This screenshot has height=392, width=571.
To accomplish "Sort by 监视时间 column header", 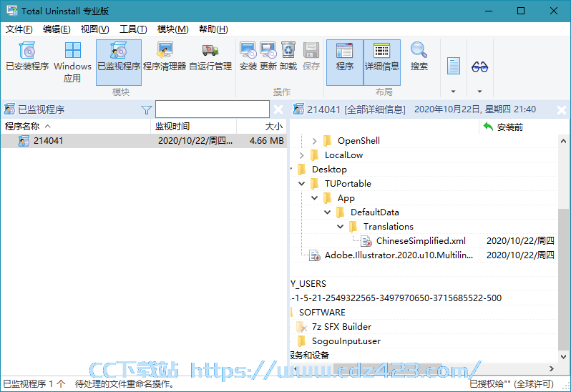I will [194, 127].
